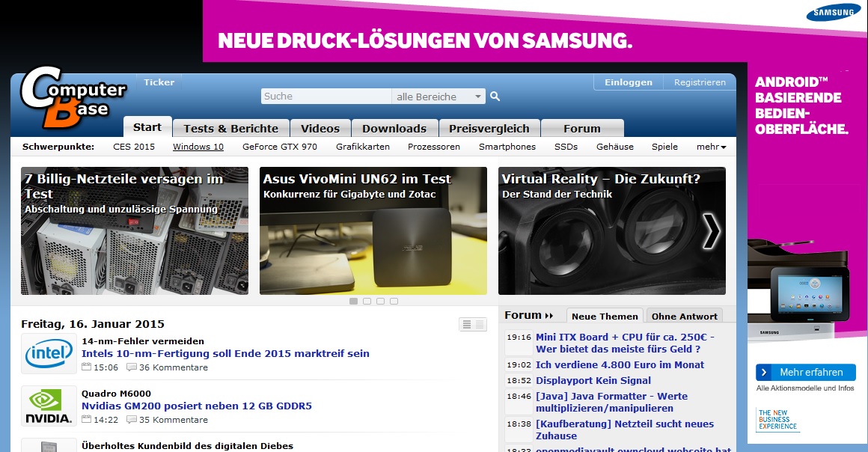
Task: Go to Downloads tab
Action: point(394,129)
